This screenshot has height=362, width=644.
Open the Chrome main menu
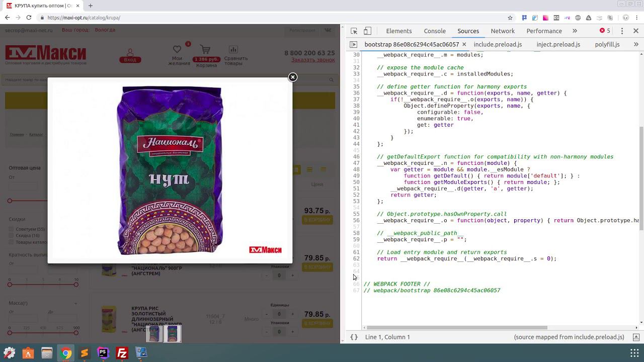[637, 18]
